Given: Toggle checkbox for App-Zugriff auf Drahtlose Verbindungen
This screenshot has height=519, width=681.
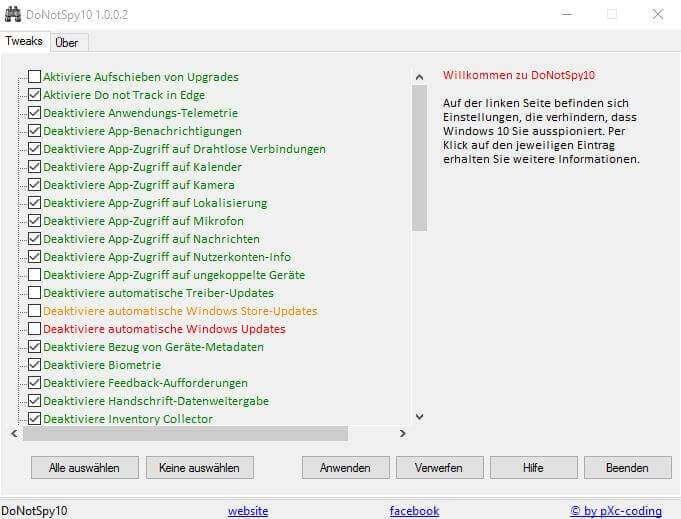Looking at the screenshot, I should [34, 149].
